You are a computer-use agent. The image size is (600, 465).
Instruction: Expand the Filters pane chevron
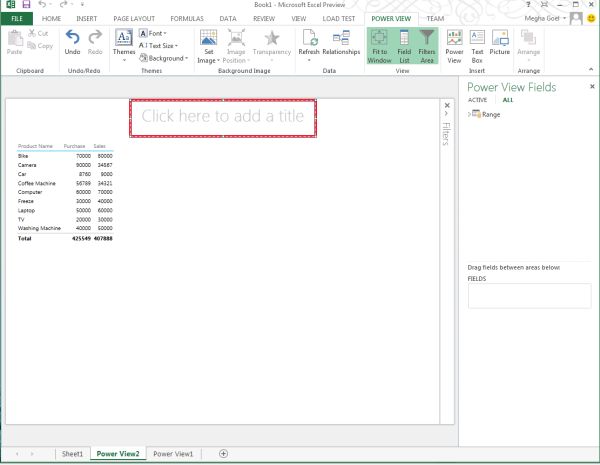tap(447, 114)
